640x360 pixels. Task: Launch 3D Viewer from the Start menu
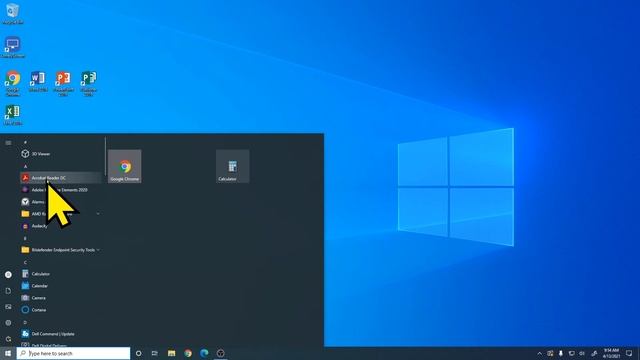tap(61, 154)
